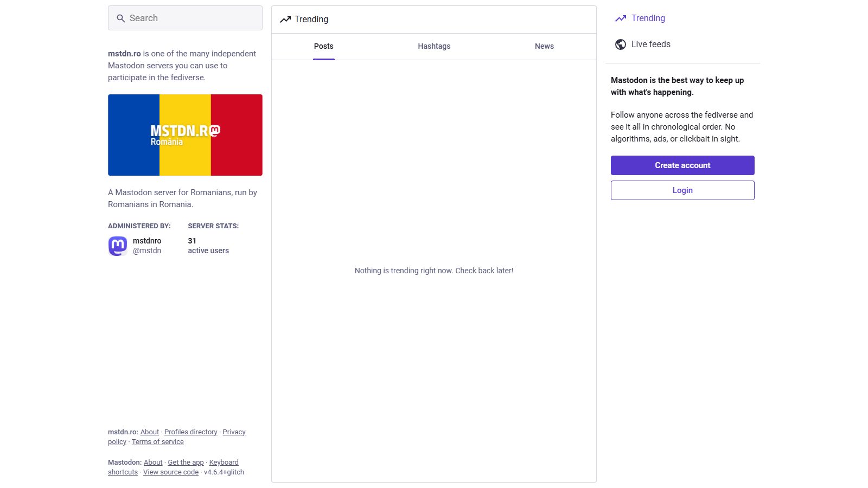Follow the Get the app link

click(186, 463)
